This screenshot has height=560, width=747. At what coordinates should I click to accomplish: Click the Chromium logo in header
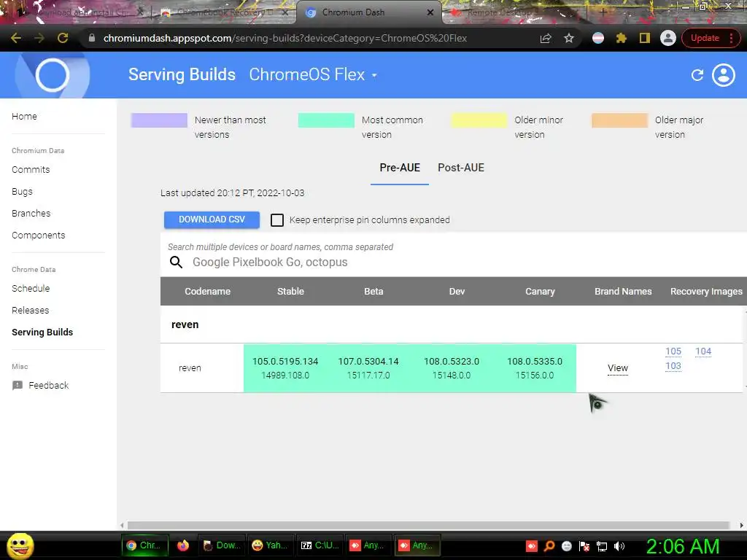tap(53, 75)
